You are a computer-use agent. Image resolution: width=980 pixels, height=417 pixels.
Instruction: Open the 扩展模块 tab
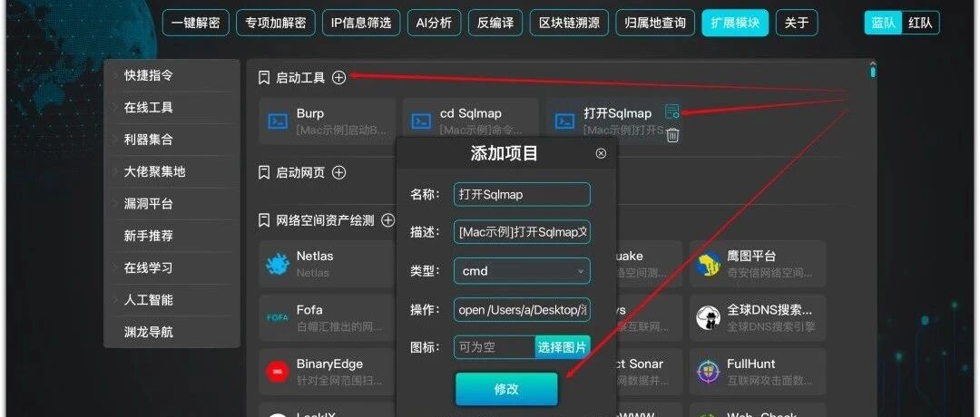pos(735,23)
